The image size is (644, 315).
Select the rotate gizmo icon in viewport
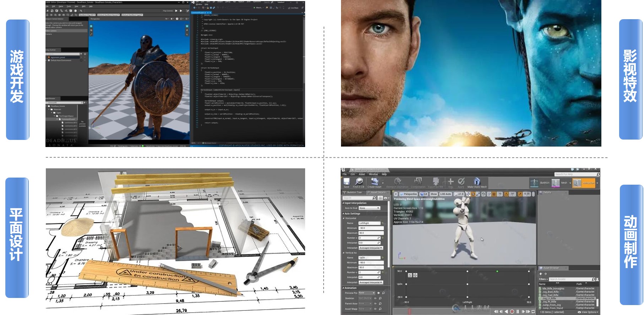point(473,194)
